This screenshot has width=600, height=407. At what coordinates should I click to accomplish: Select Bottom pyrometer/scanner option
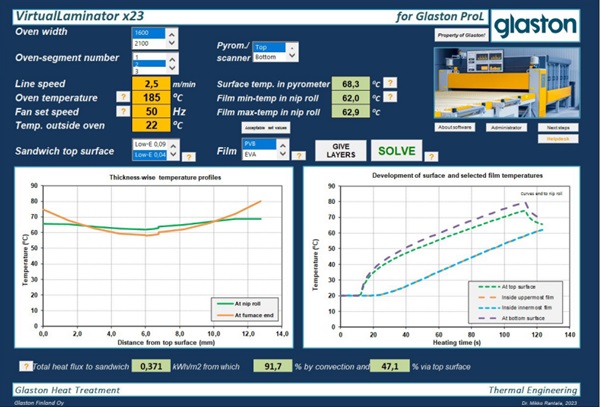tap(269, 57)
